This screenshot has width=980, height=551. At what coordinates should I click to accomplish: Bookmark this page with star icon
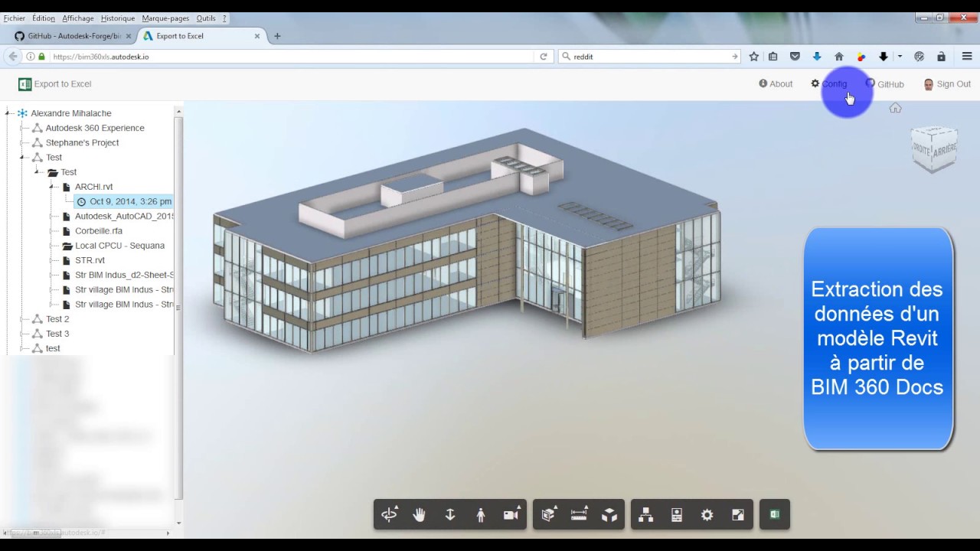tap(754, 57)
